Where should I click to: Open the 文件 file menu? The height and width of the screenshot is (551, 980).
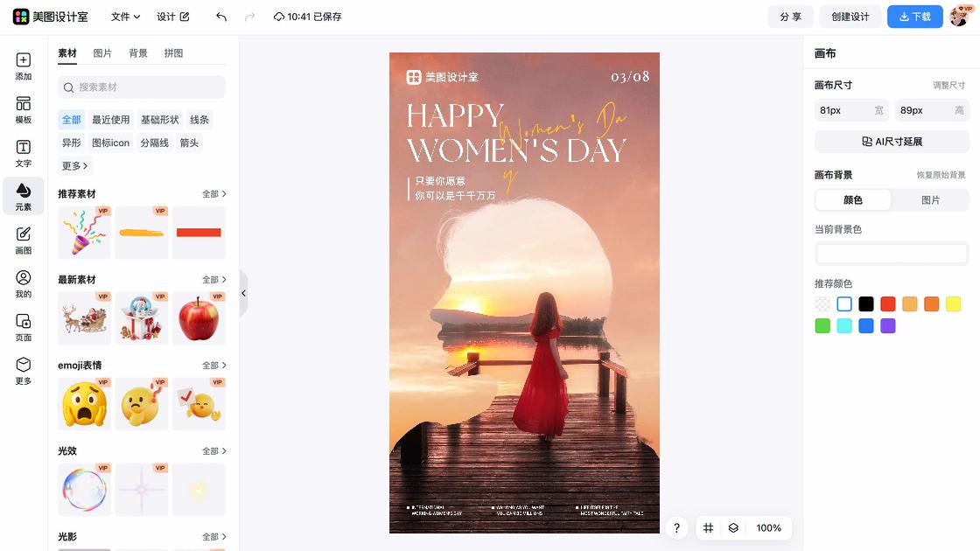pyautogui.click(x=122, y=16)
